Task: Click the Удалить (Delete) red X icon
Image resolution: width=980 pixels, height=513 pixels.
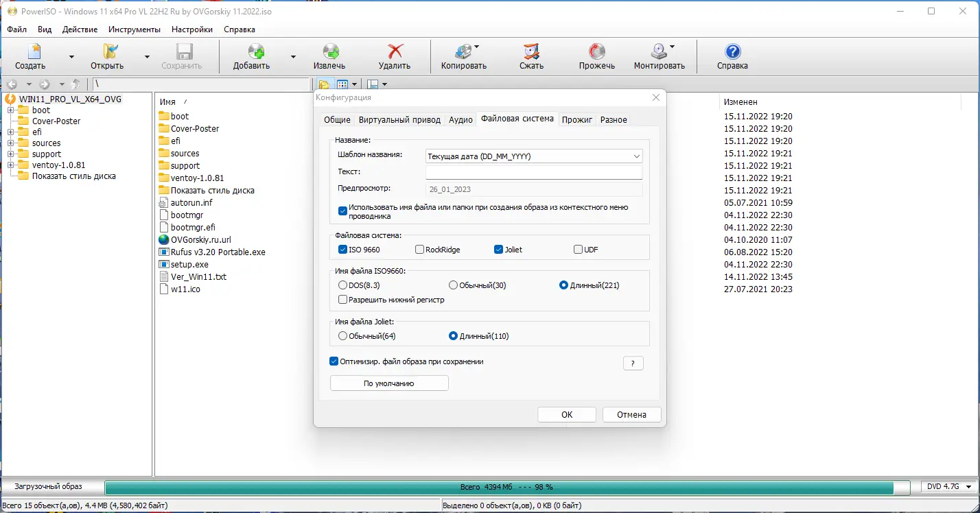Action: point(395,51)
